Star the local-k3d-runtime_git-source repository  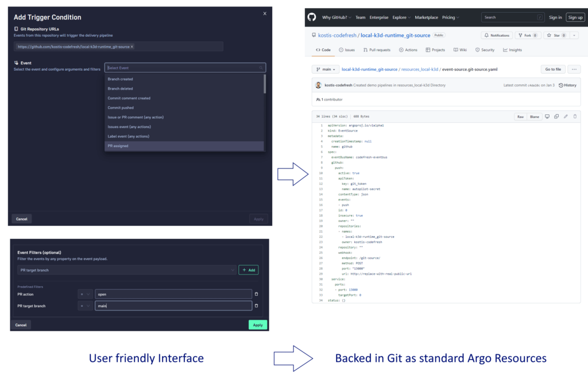[x=553, y=35]
